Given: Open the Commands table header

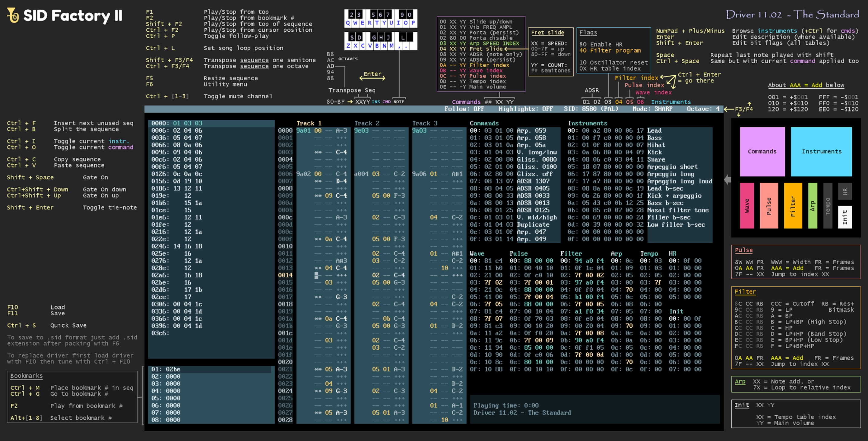Looking at the screenshot, I should [x=484, y=123].
